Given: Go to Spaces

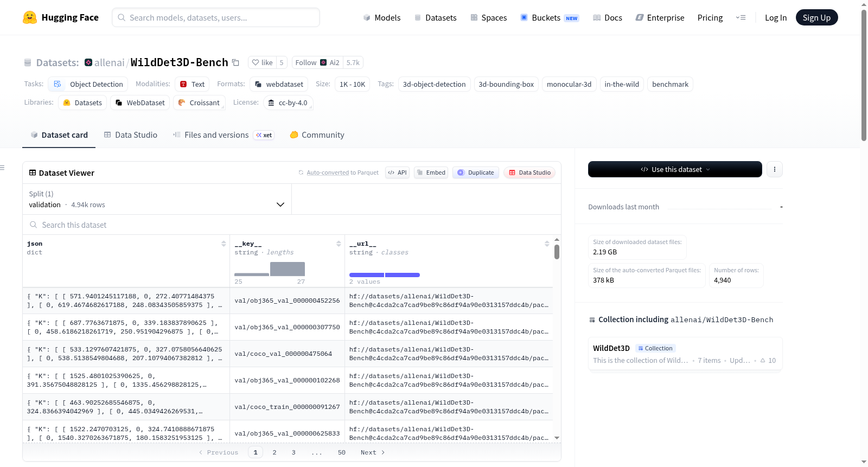Looking at the screenshot, I should (x=488, y=17).
